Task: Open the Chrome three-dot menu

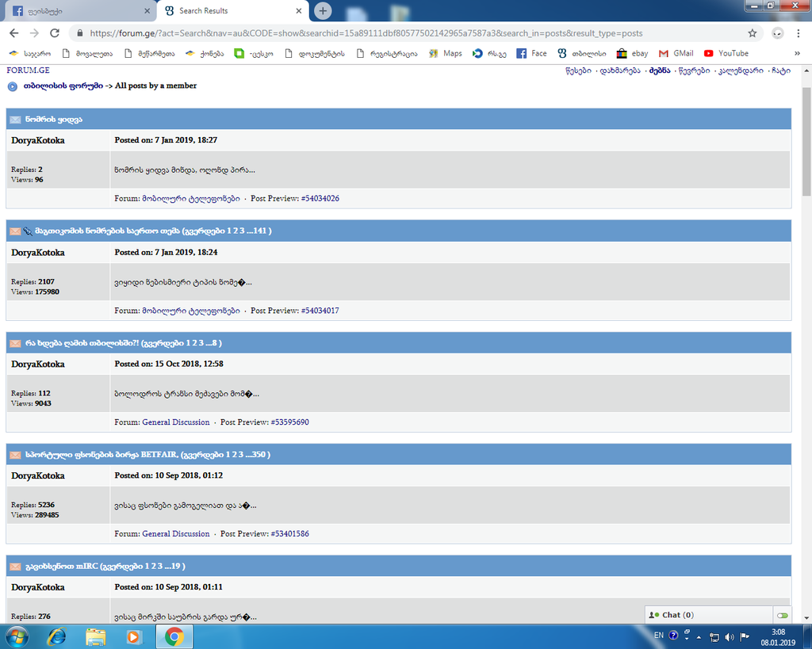Action: (x=798, y=33)
